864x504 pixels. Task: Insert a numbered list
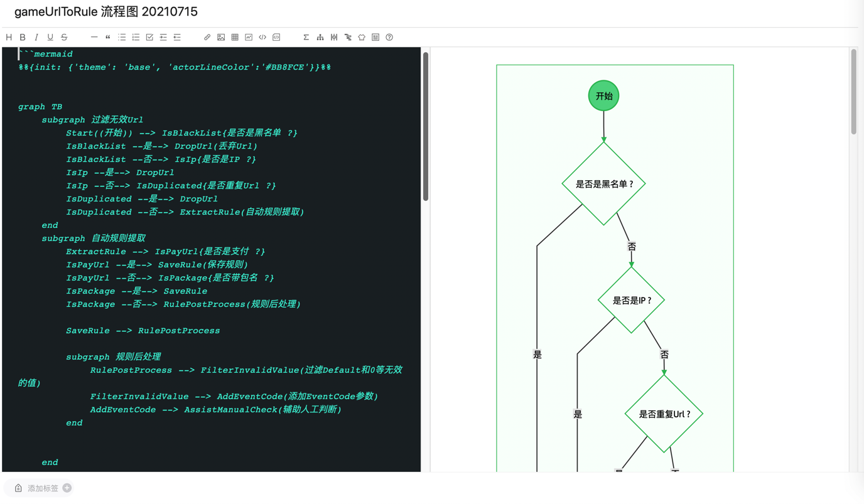136,38
